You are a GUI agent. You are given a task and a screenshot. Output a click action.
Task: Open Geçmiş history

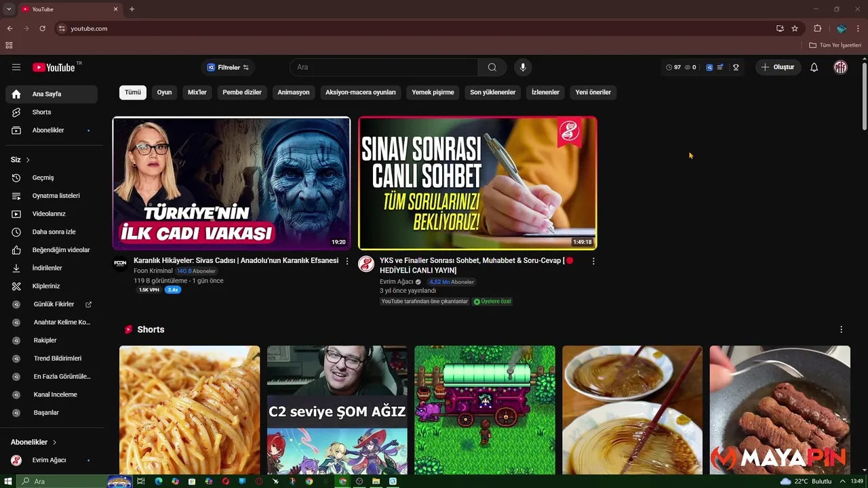[x=52, y=178]
